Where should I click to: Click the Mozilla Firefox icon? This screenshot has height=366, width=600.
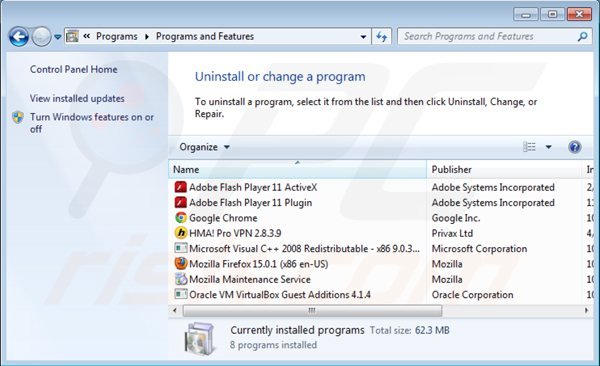point(181,263)
